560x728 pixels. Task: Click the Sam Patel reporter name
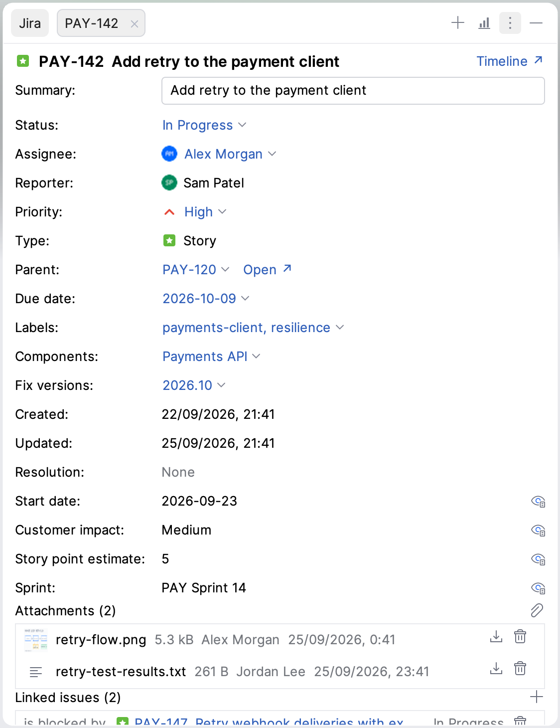coord(214,183)
